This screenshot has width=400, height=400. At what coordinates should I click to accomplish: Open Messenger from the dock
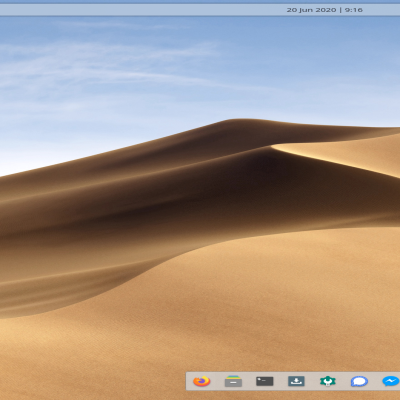click(391, 381)
